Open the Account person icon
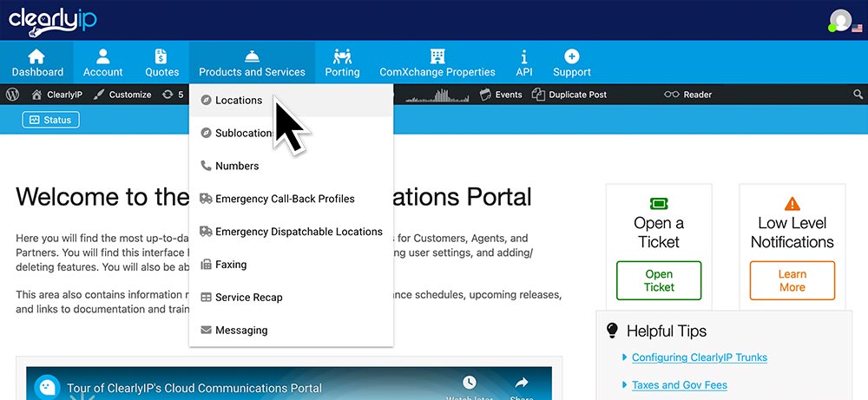868x400 pixels. 103,56
